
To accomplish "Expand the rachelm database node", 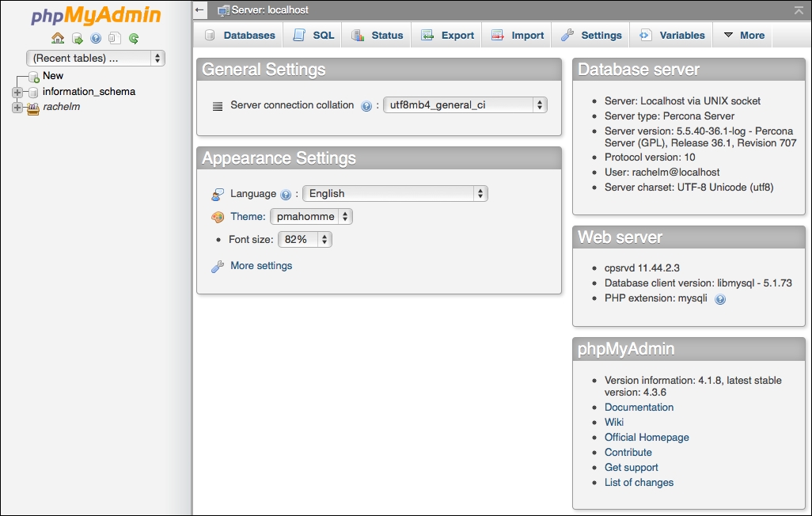I will (x=17, y=108).
